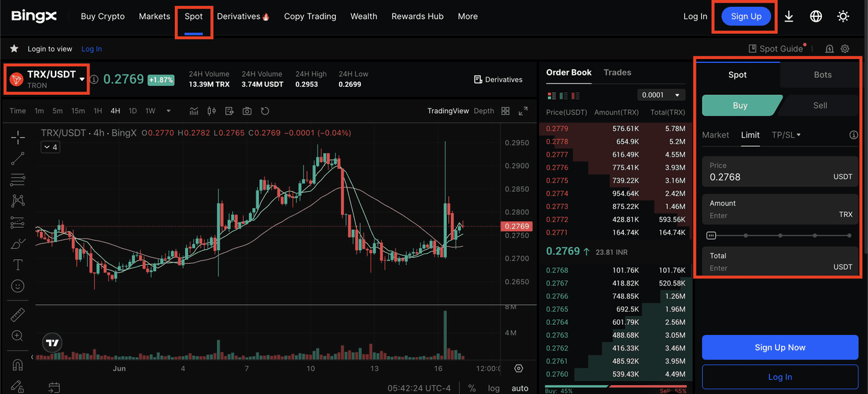This screenshot has width=868, height=394.
Task: Expand more time intervals dropdown
Action: pyautogui.click(x=168, y=111)
